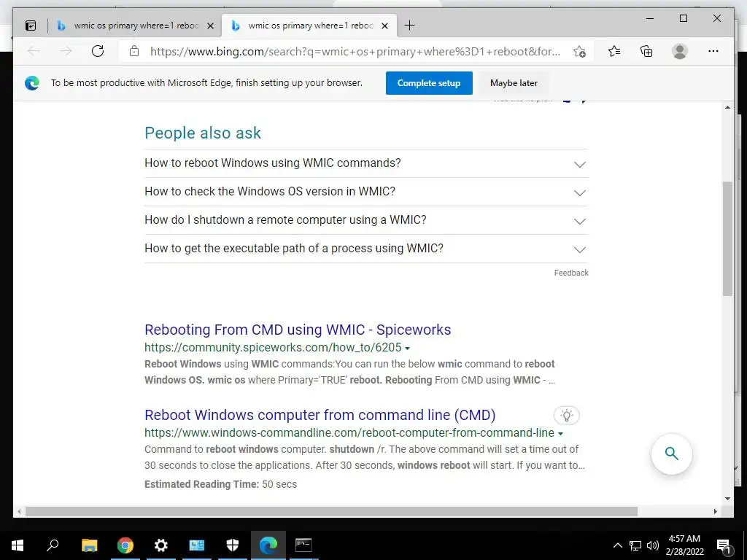The image size is (747, 560).
Task: Click the vertical scrollbar thumb
Action: pos(727,238)
